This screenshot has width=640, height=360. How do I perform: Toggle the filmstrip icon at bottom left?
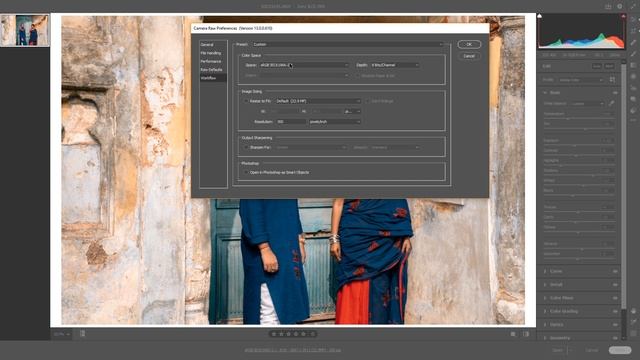82,333
